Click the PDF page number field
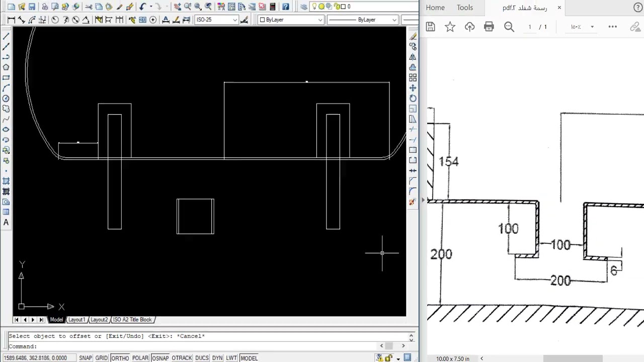 click(x=530, y=27)
